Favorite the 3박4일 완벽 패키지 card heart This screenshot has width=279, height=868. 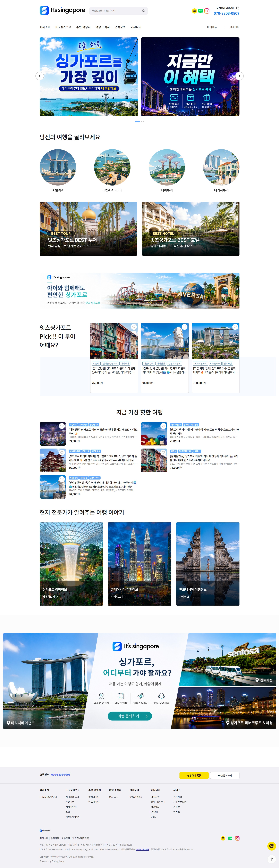tap(235, 327)
